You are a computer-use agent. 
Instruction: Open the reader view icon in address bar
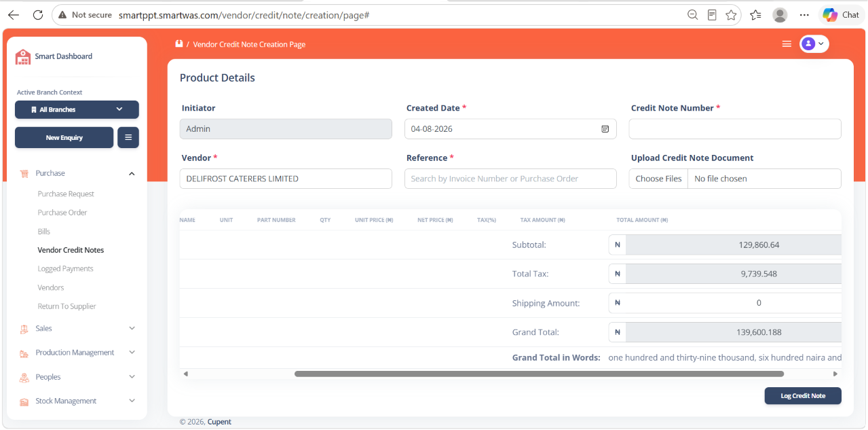pyautogui.click(x=712, y=15)
